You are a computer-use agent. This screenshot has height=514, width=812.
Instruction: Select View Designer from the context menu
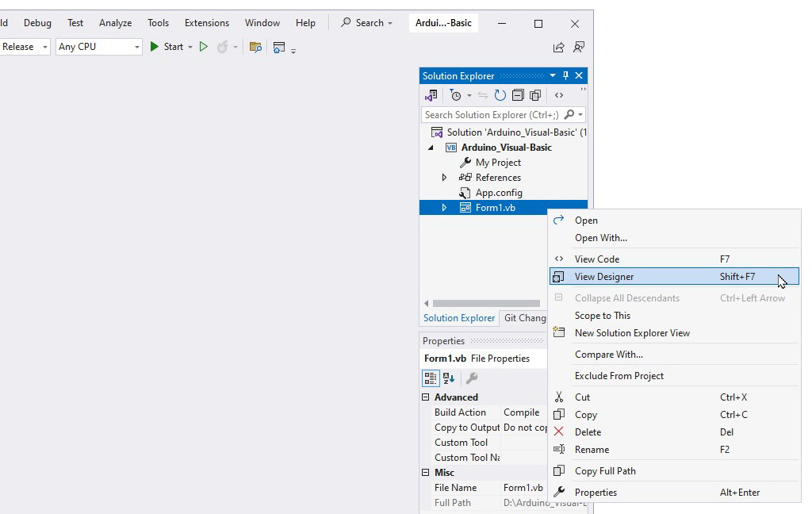[x=606, y=277]
